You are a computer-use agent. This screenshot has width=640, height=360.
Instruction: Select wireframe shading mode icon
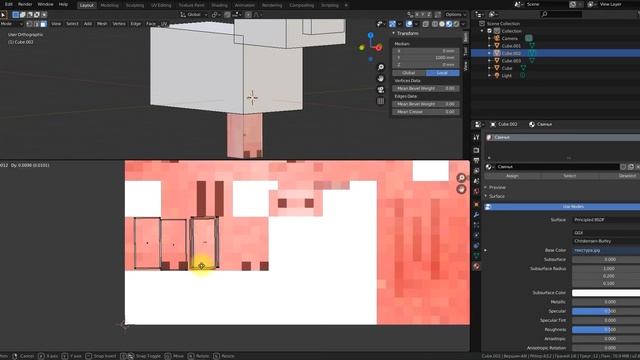tap(435, 24)
